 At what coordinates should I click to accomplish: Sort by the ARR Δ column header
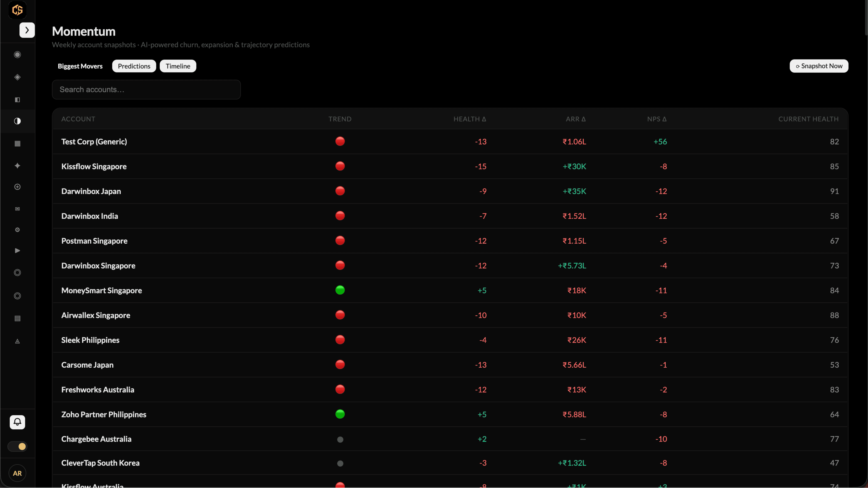pos(576,119)
